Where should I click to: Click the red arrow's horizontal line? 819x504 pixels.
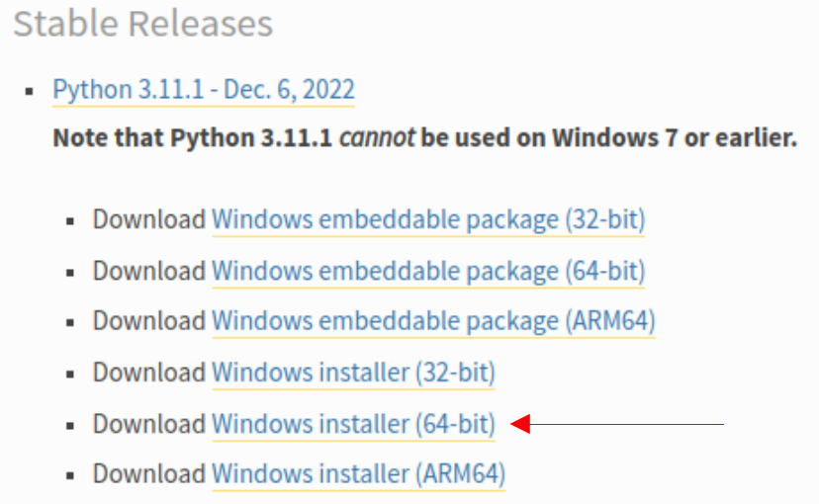(x=633, y=425)
